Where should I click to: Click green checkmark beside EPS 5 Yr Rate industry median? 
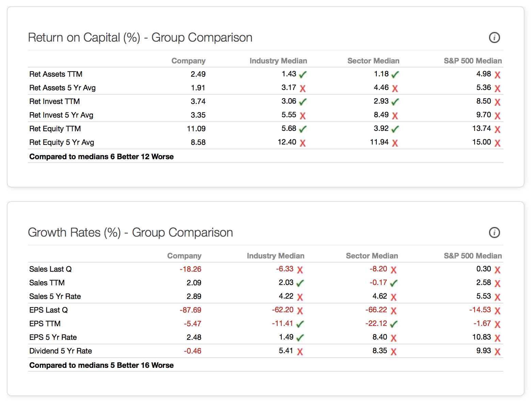click(300, 337)
